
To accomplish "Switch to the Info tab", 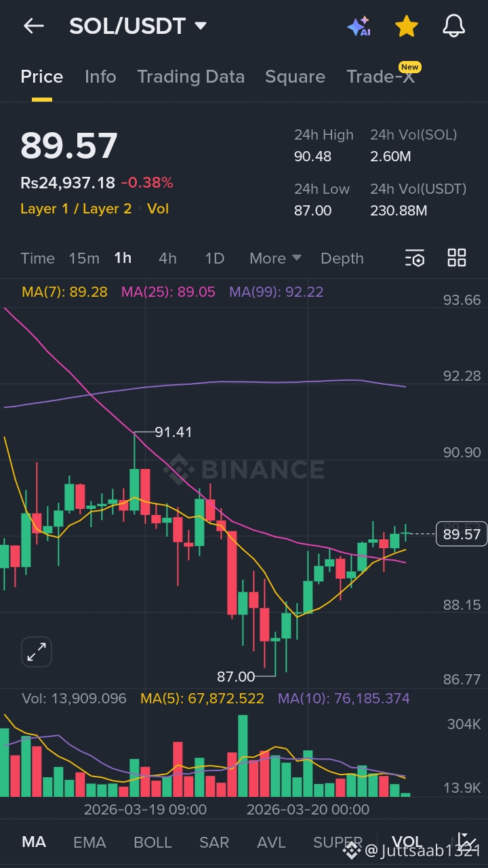I will coord(100,77).
